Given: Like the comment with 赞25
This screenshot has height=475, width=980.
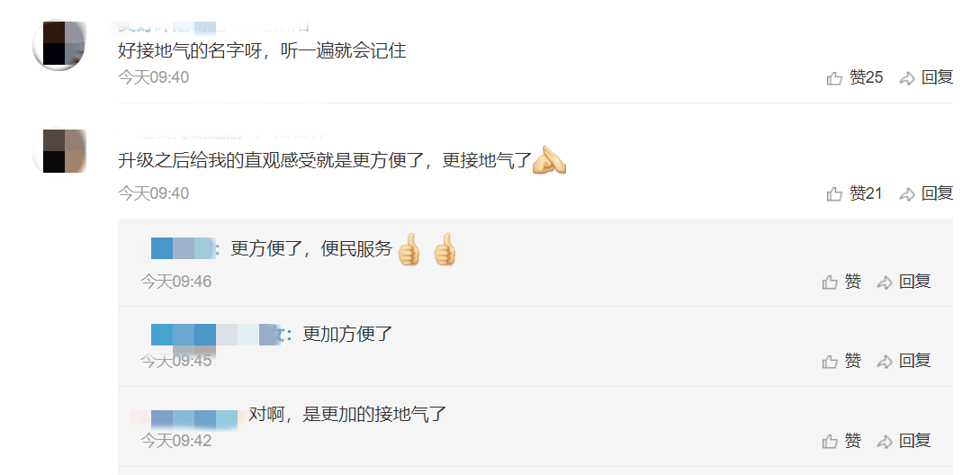Looking at the screenshot, I should 854,78.
